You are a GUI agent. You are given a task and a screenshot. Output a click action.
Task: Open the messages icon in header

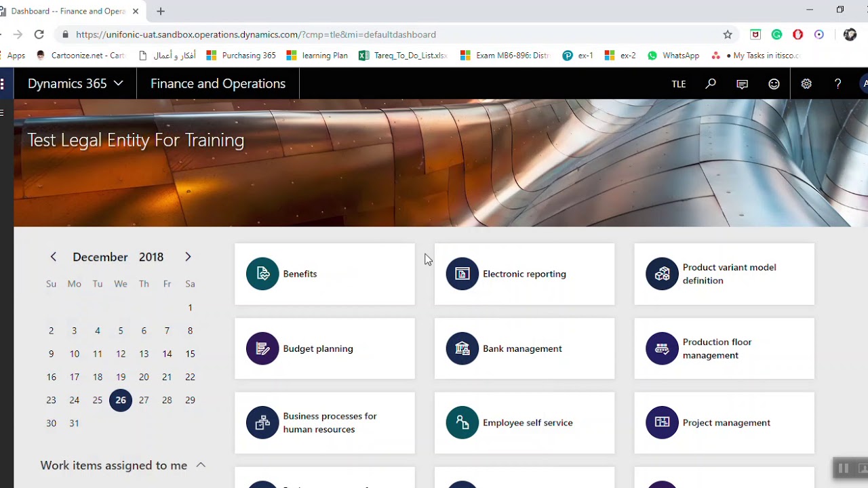pyautogui.click(x=743, y=84)
